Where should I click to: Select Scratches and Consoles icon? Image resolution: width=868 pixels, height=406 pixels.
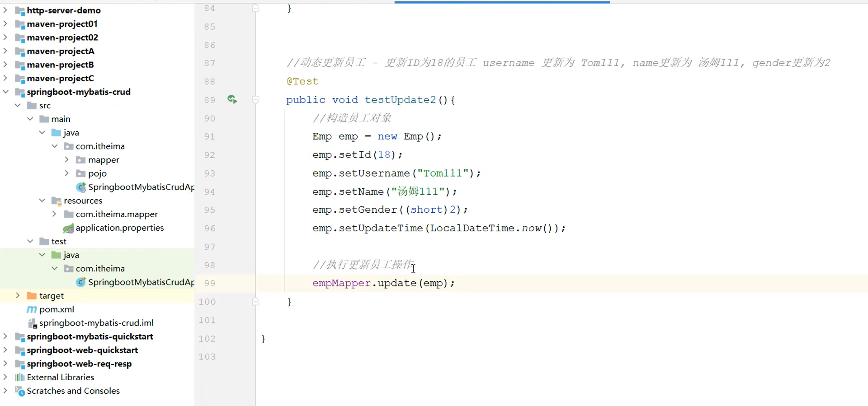click(x=20, y=391)
